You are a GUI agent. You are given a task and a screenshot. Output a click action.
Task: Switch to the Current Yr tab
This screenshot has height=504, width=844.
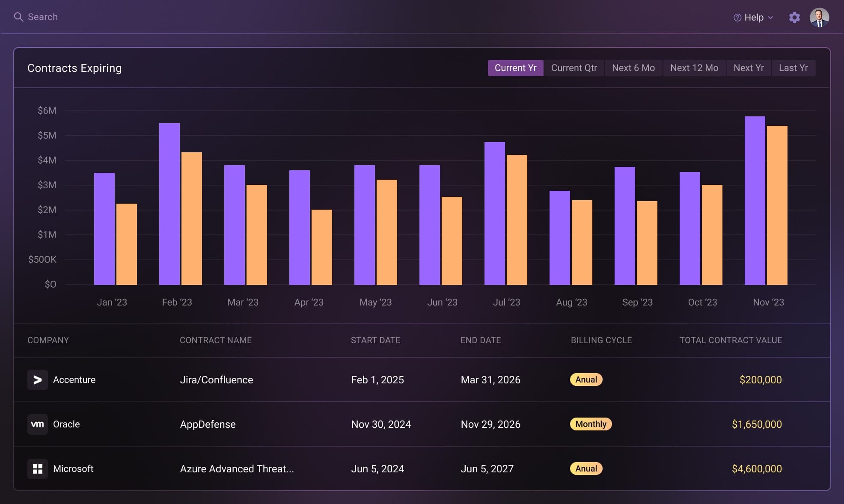515,68
